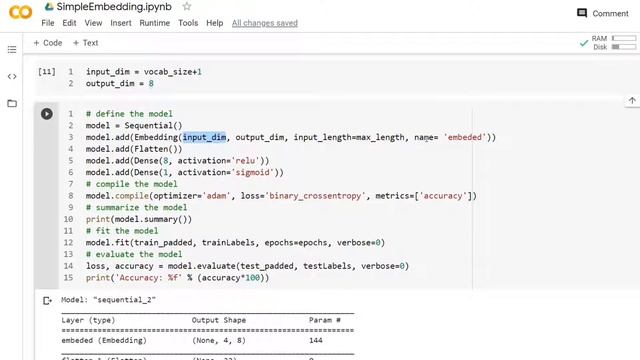The width and height of the screenshot is (640, 360).
Task: Click the Google Drive file icon
Action: (x=49, y=7)
